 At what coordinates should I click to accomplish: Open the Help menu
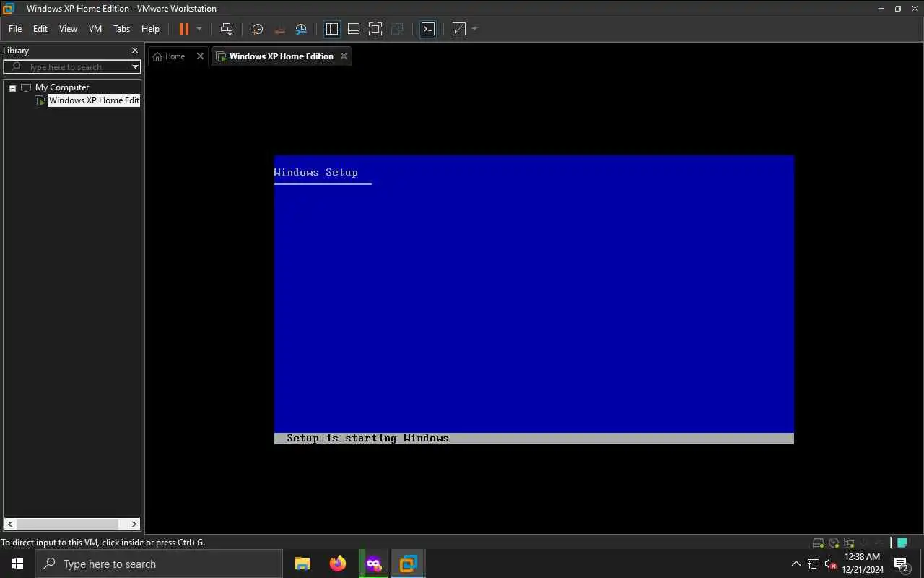point(150,29)
